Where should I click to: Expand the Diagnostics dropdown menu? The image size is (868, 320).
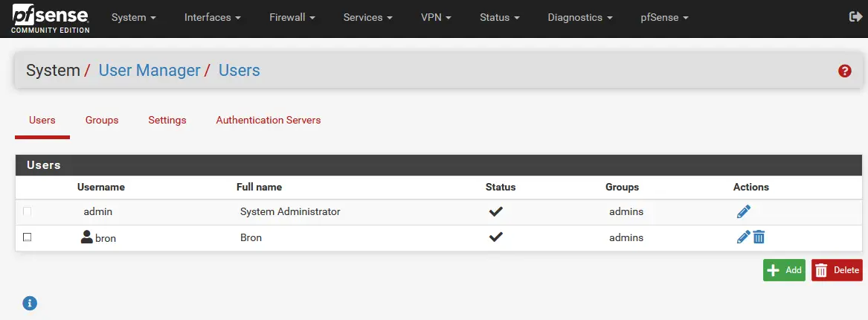[579, 17]
